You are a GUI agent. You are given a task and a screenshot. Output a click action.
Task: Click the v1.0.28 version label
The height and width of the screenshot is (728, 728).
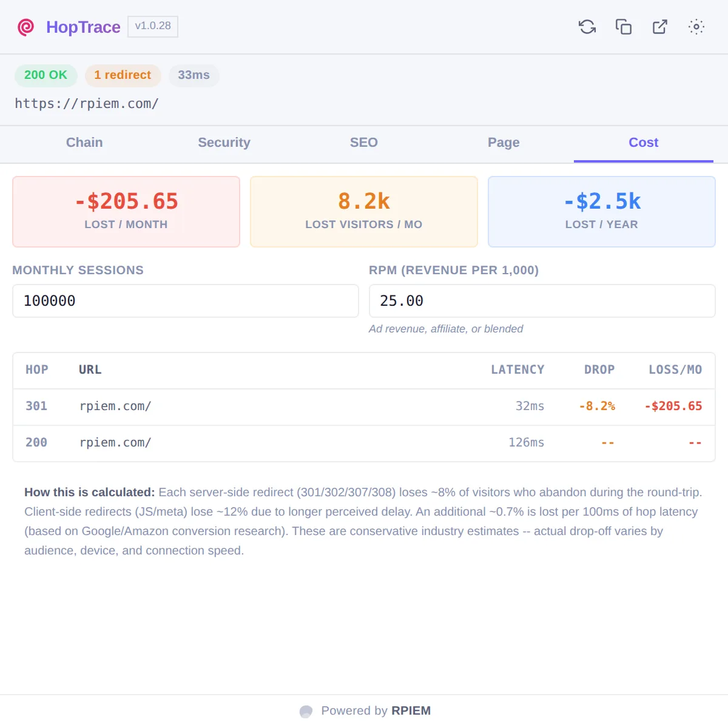tap(153, 26)
